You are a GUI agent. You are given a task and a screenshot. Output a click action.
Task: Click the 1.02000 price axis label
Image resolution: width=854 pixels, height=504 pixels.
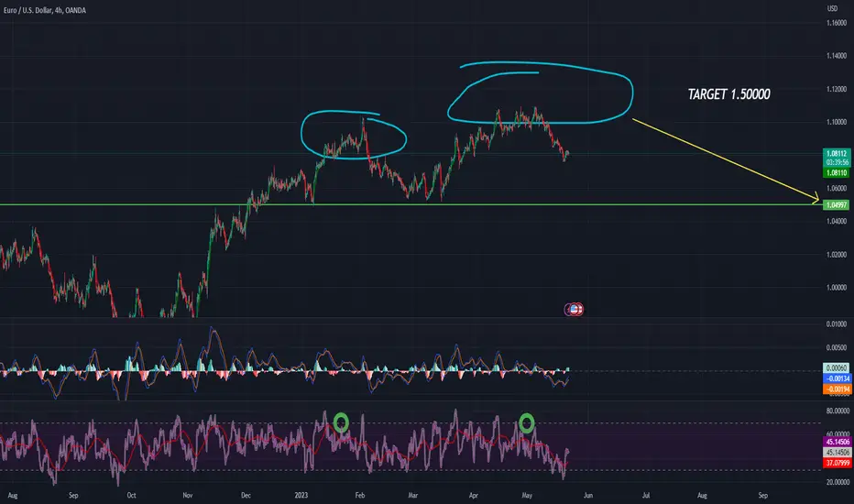tap(837, 255)
